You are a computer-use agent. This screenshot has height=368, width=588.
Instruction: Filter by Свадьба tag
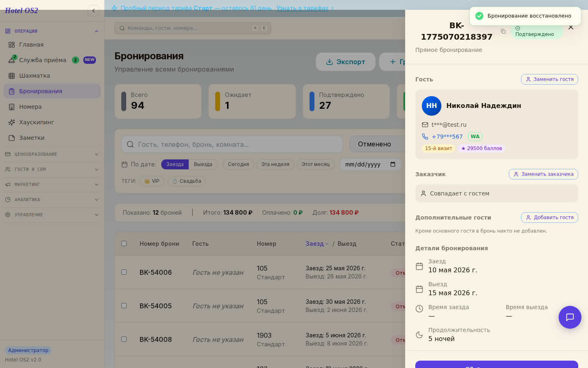click(x=187, y=181)
